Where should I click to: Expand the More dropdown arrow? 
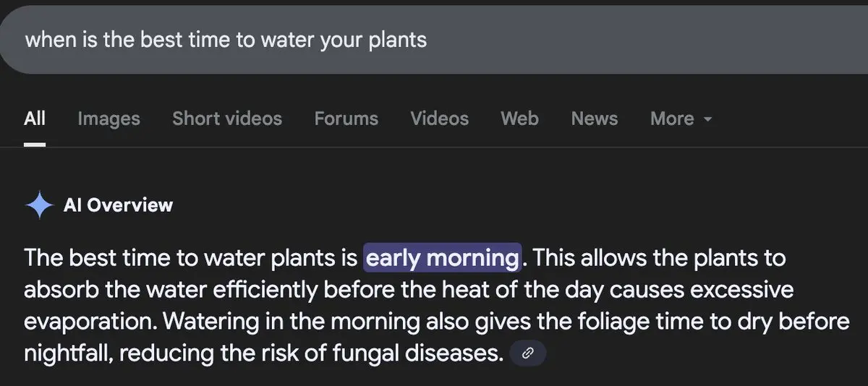[x=707, y=119]
